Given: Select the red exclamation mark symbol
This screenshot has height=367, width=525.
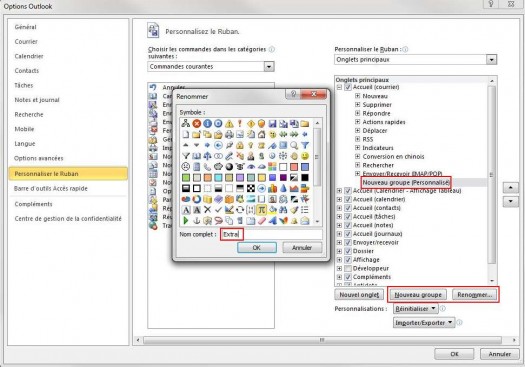Looking at the screenshot, I should pos(240,124).
